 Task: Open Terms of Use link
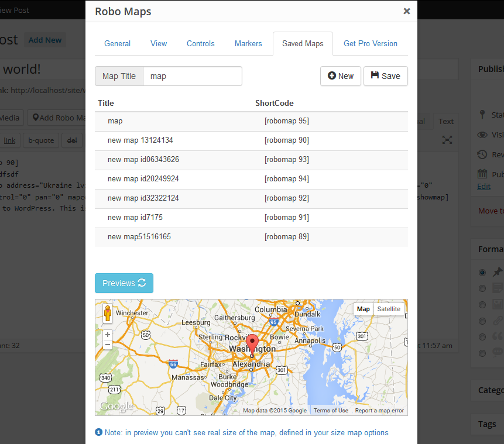[331, 411]
